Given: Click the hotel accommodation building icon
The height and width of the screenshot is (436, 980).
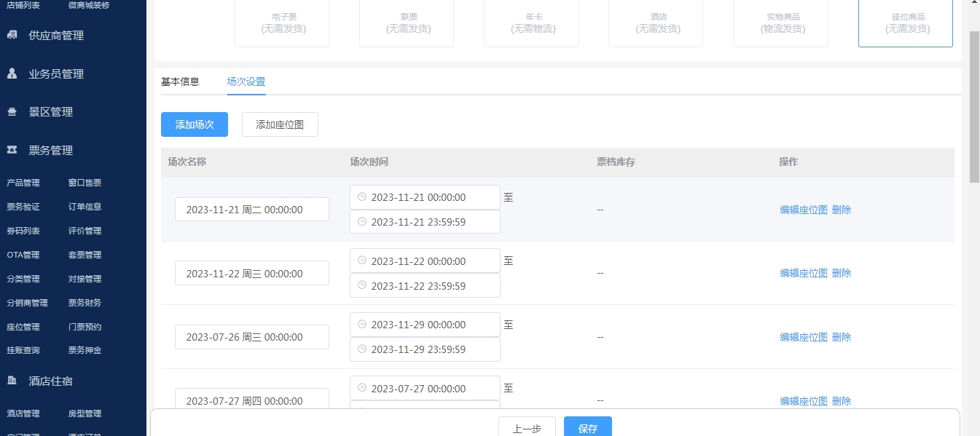Looking at the screenshot, I should (12, 381).
